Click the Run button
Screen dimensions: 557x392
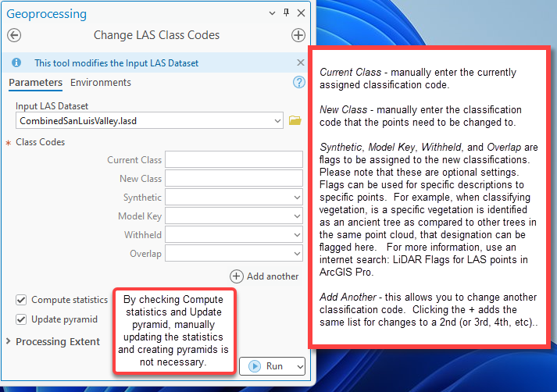[x=267, y=365]
